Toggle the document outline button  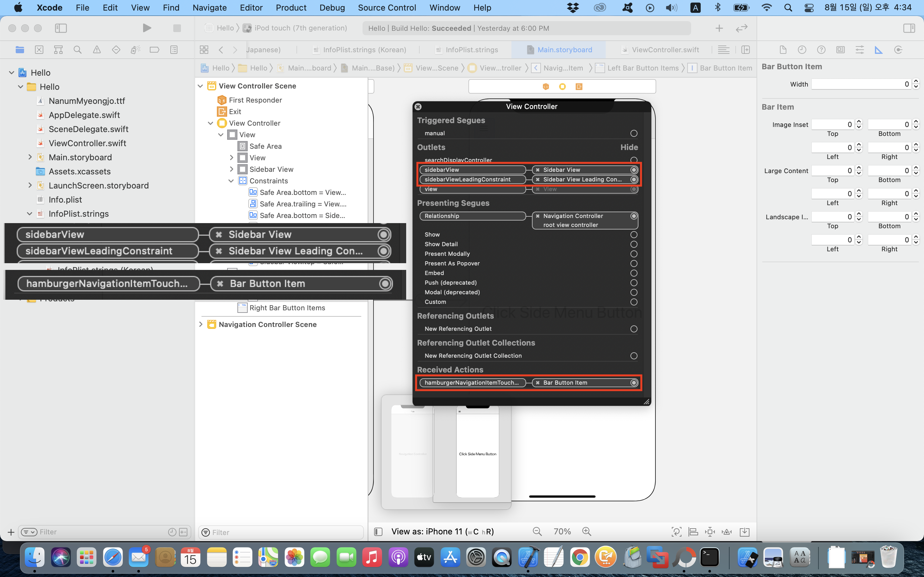coord(378,531)
